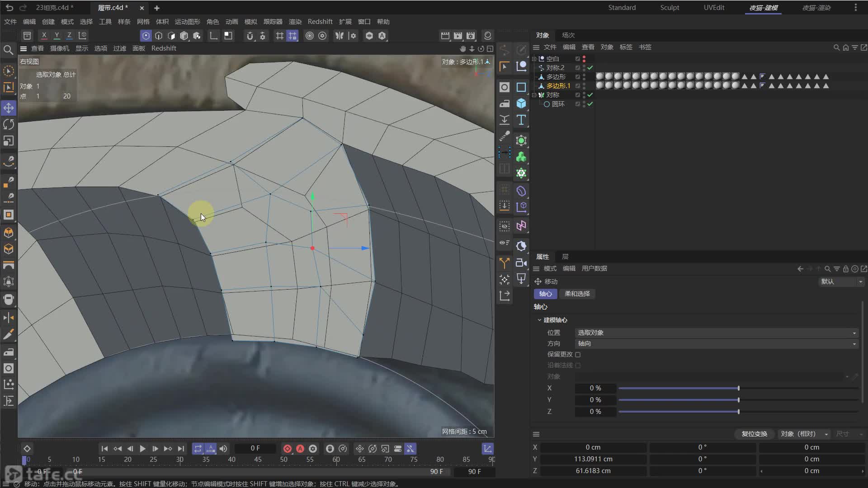Screen dimensions: 868x488
Task: Select the Move tool in left toolbar
Action: coord(9,108)
